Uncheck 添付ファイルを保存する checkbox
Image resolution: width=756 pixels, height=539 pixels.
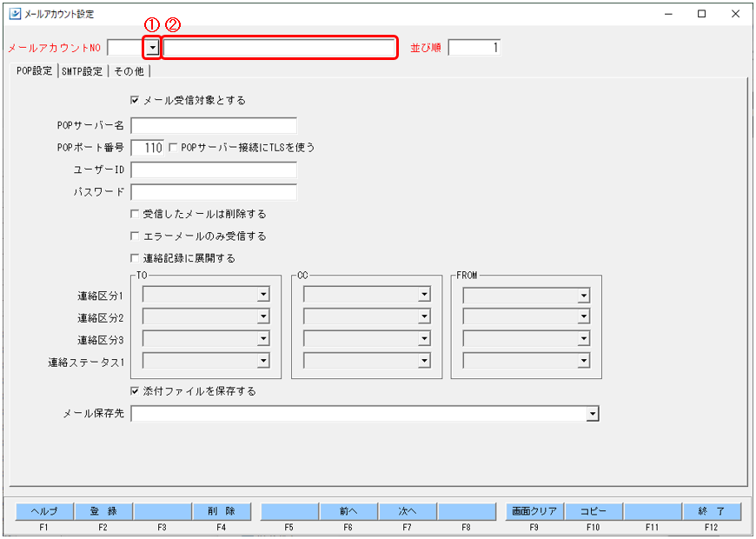pos(135,391)
